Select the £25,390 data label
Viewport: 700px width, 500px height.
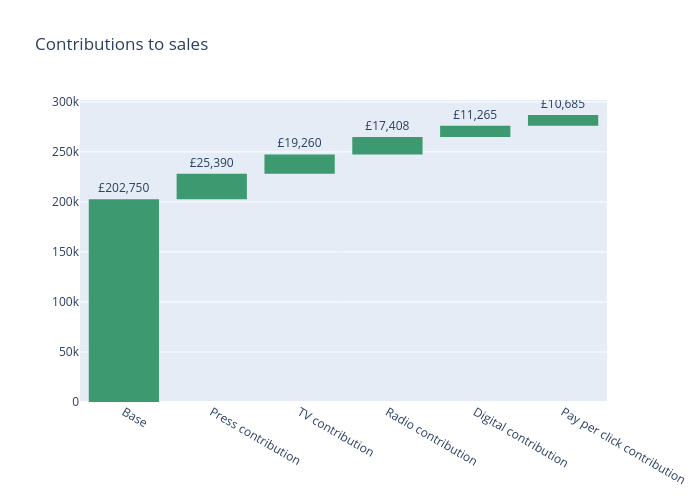pos(211,163)
